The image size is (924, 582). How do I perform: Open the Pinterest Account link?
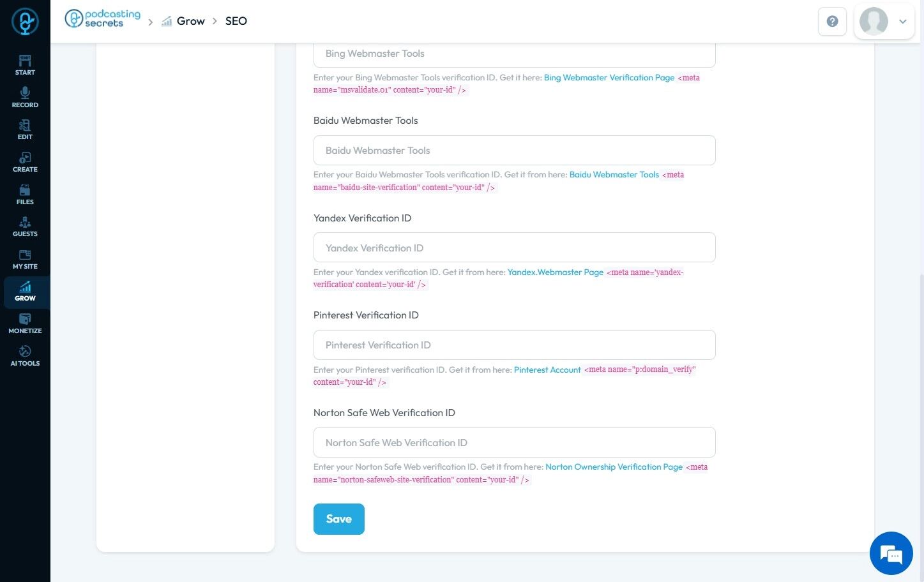coord(547,369)
